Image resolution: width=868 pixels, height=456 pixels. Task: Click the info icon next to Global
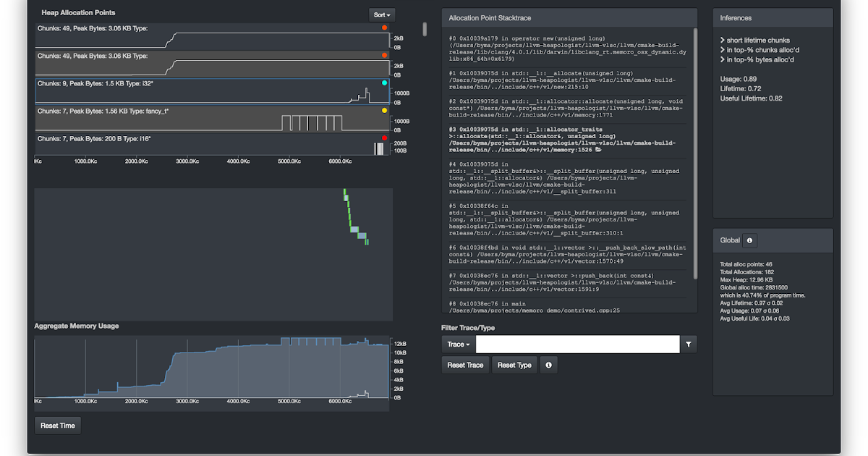click(749, 240)
